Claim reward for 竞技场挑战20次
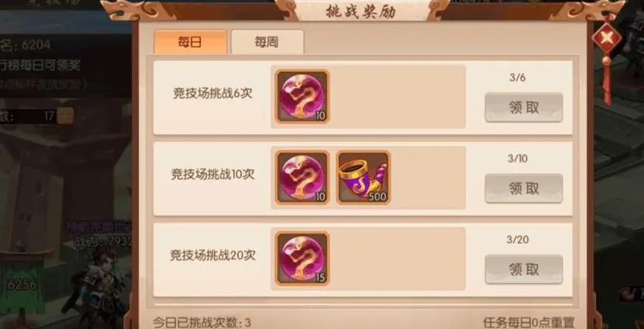644x329 pixels. pos(524,269)
